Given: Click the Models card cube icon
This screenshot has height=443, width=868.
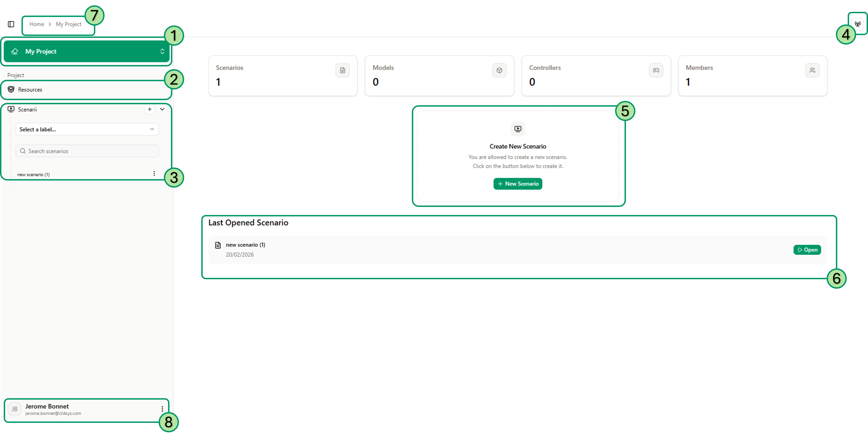Looking at the screenshot, I should (499, 70).
